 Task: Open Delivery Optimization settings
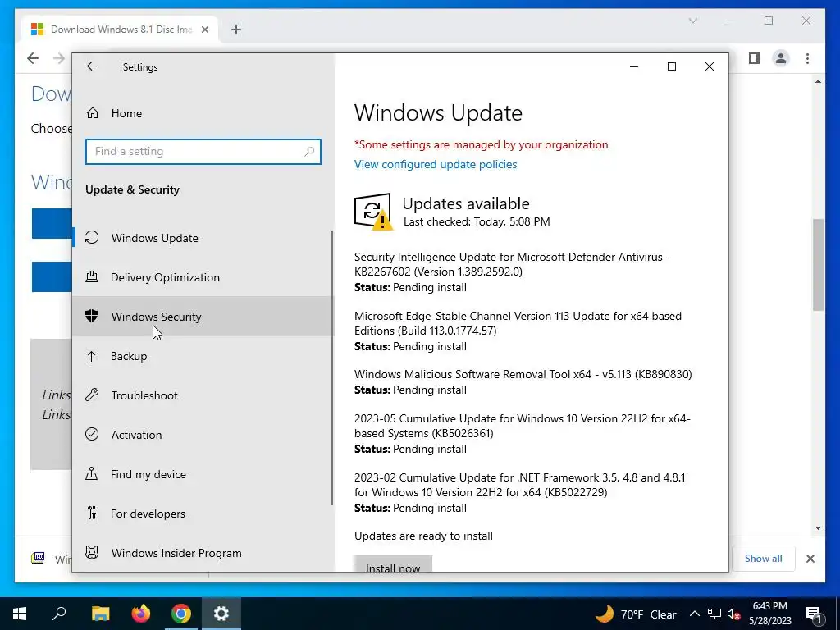point(203,277)
